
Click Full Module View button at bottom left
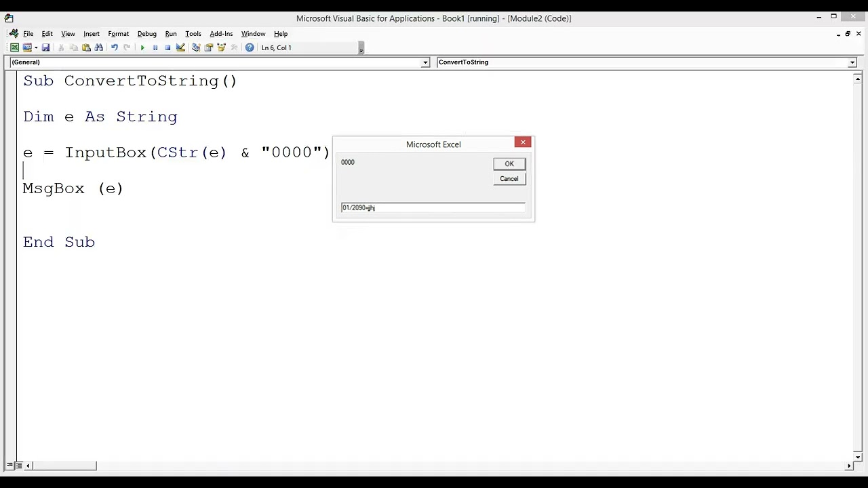[18, 466]
